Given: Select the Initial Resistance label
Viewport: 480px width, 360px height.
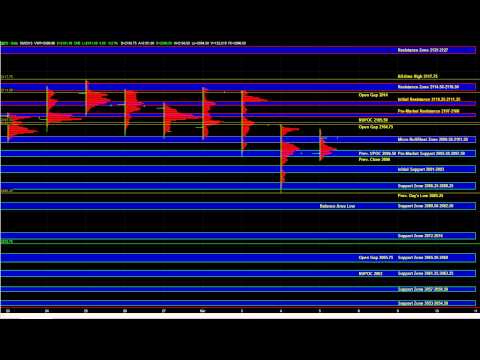Looking at the screenshot, I should coord(429,99).
